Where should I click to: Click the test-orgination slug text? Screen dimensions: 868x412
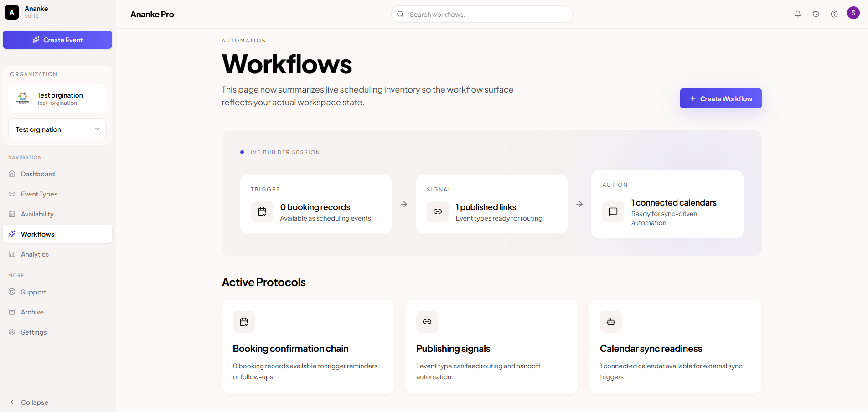click(57, 103)
